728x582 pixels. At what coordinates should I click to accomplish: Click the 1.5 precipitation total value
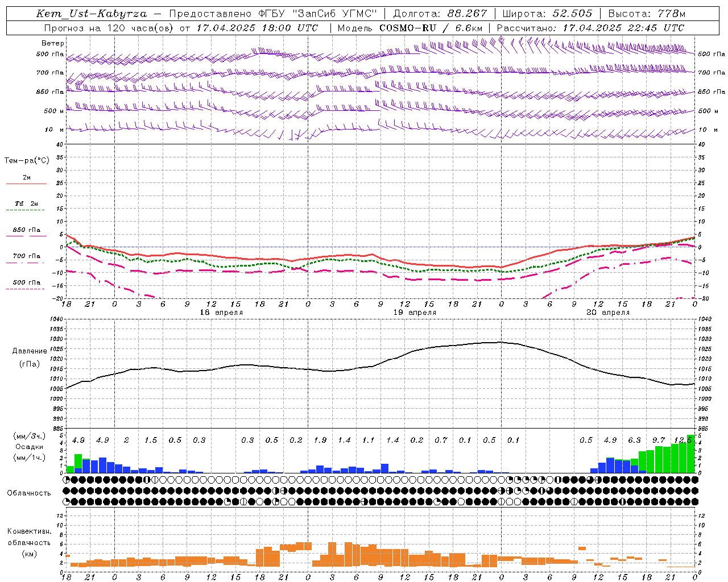coord(151,440)
